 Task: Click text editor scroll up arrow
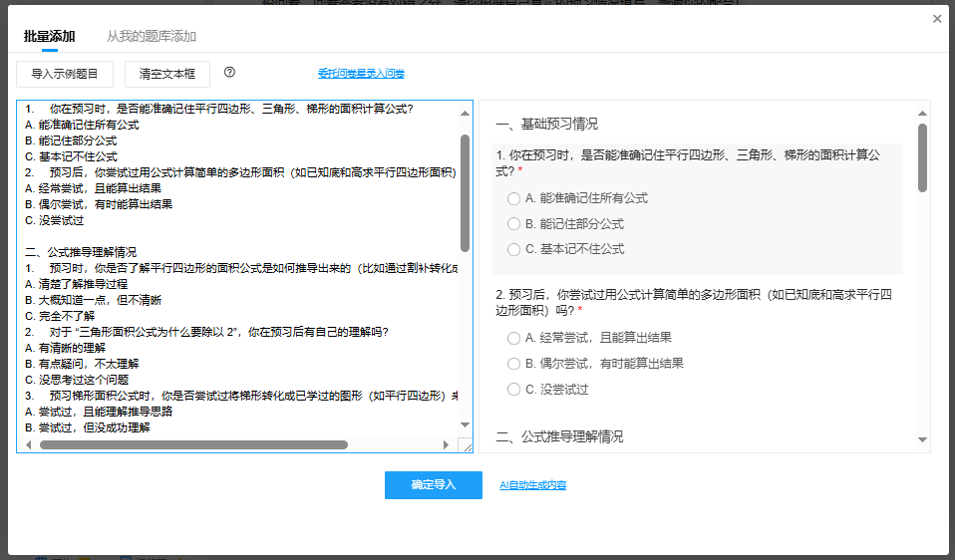[x=466, y=114]
